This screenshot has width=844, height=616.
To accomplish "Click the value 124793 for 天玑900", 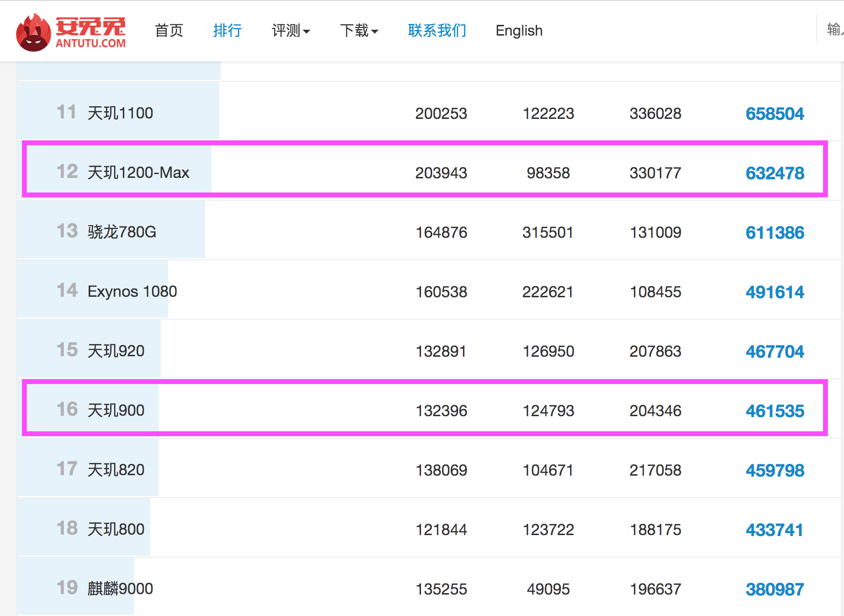I will pos(548,411).
